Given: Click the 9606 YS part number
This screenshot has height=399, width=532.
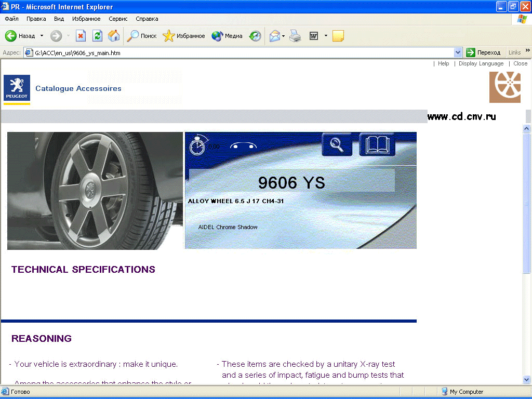Looking at the screenshot, I should (x=291, y=182).
